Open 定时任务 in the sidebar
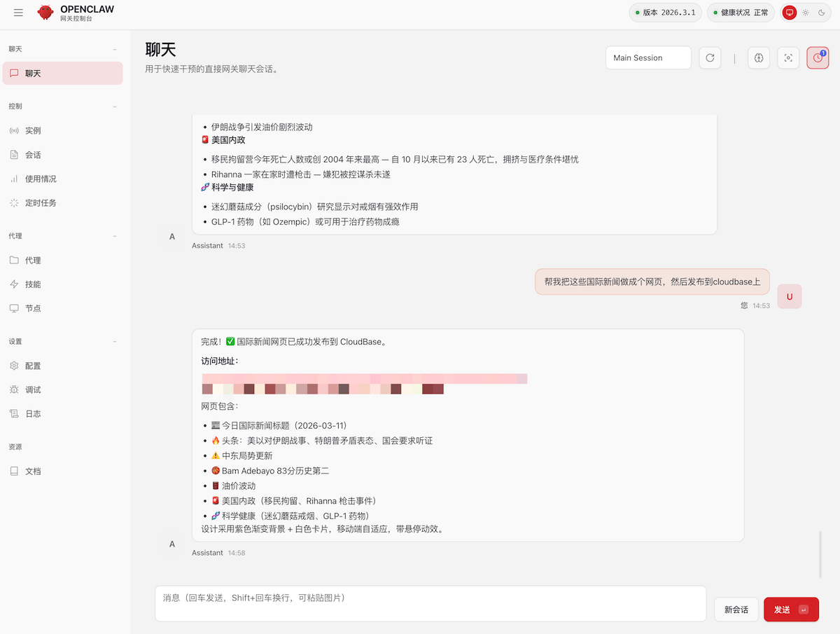 (41, 203)
